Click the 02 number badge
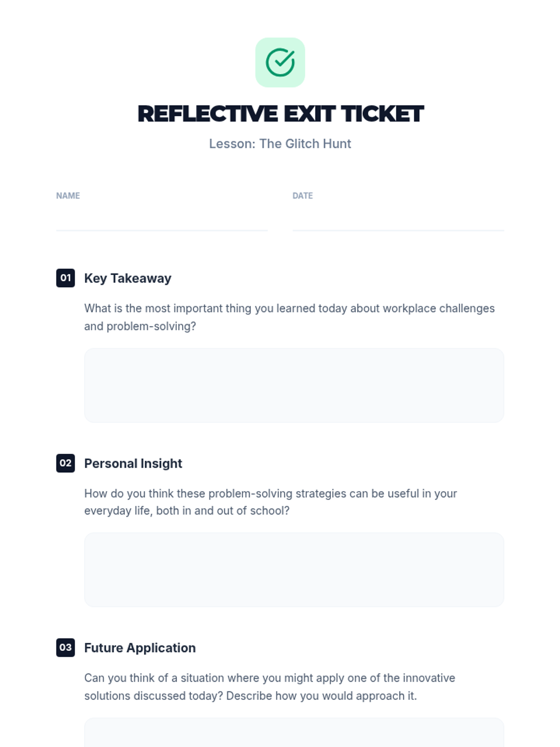 click(65, 463)
